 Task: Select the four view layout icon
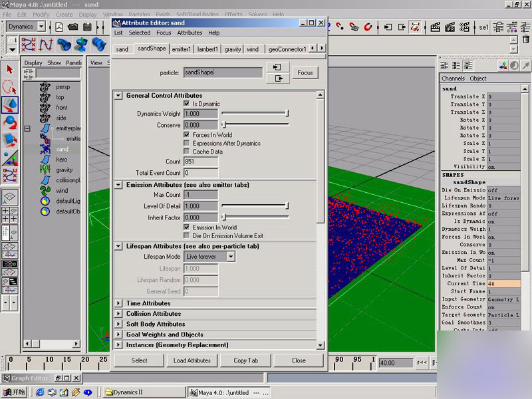pyautogui.click(x=9, y=215)
